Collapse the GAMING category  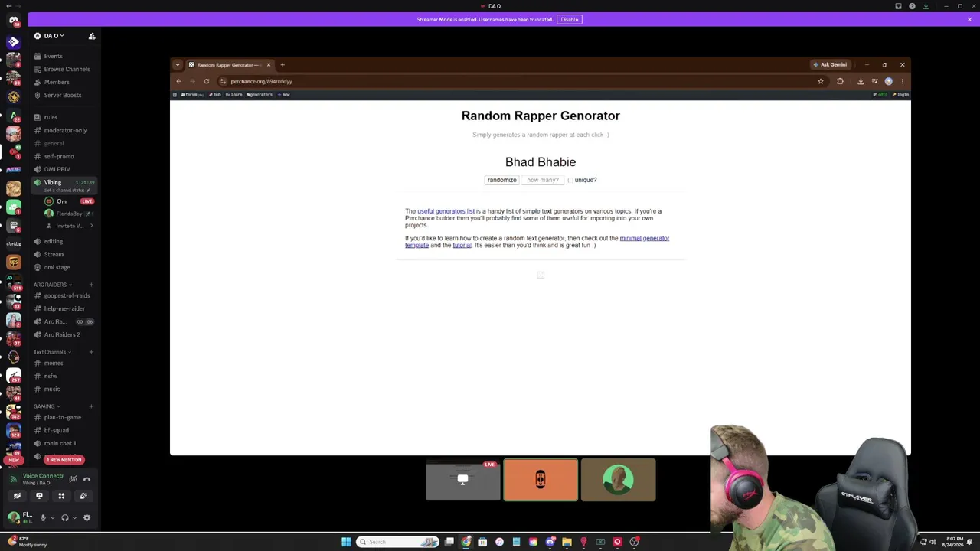point(46,406)
